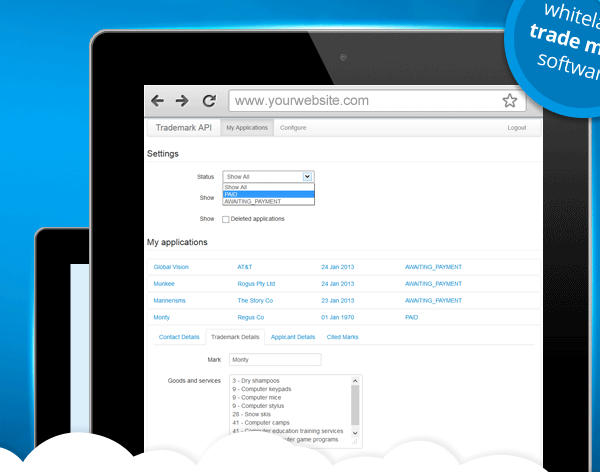Click goods list scrollbar down arrow

[355, 433]
